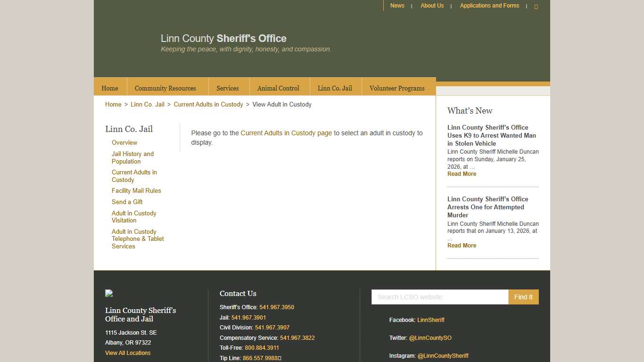Image resolution: width=644 pixels, height=362 pixels.
Task: Open the Current Adults in Custody page link
Action: tap(286, 133)
